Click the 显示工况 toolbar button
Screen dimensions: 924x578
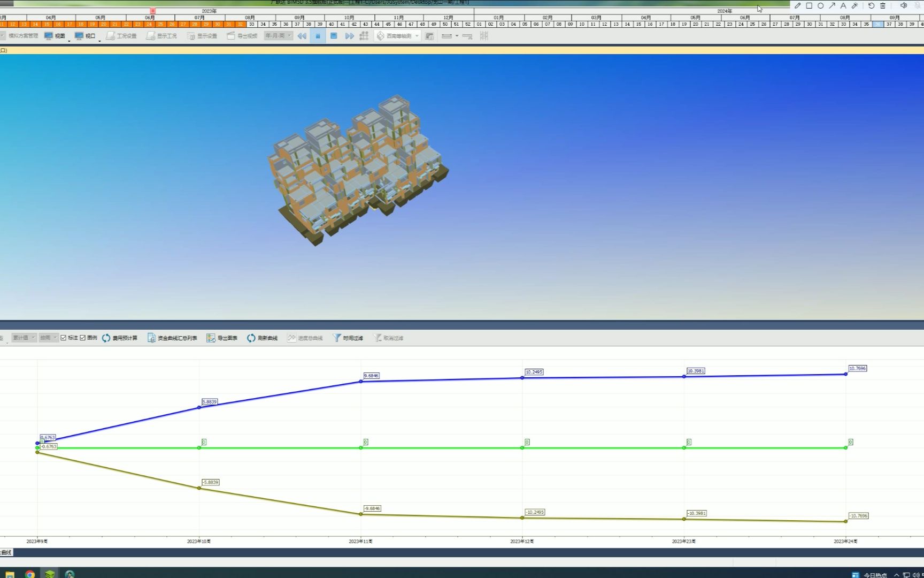point(161,36)
